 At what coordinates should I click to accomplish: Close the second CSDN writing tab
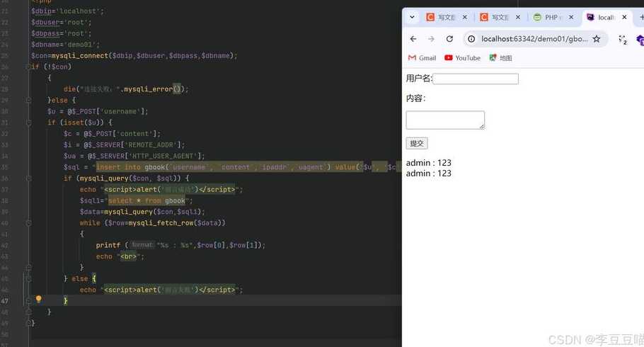click(518, 17)
